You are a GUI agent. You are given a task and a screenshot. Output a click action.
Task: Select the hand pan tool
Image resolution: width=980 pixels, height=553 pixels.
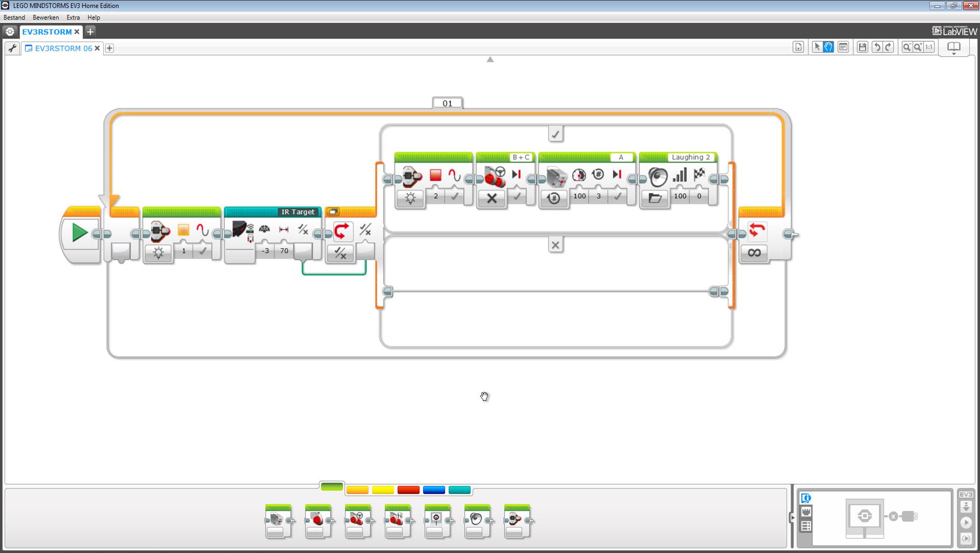pyautogui.click(x=828, y=47)
